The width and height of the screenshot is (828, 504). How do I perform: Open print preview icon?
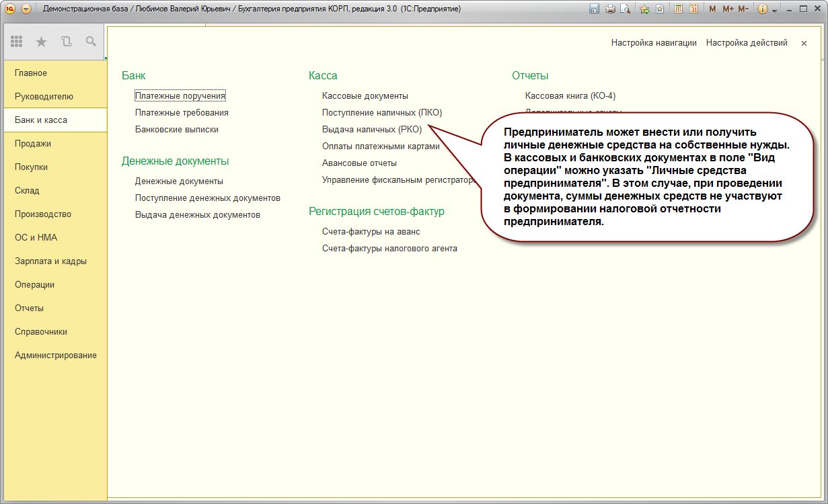click(626, 9)
